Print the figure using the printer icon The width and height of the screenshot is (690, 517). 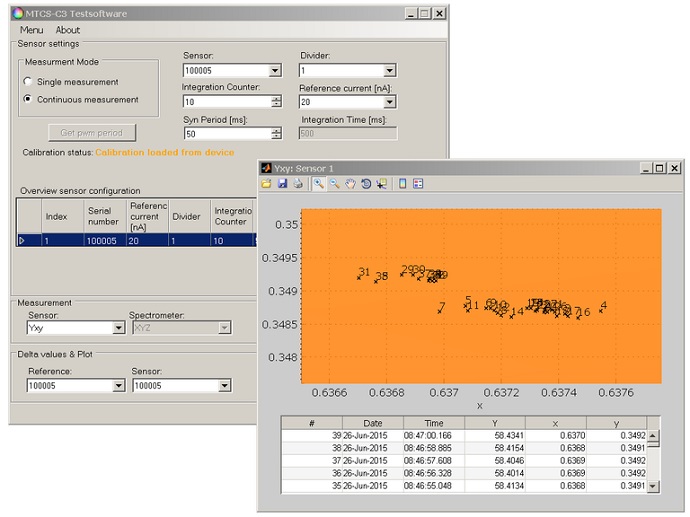tap(298, 184)
